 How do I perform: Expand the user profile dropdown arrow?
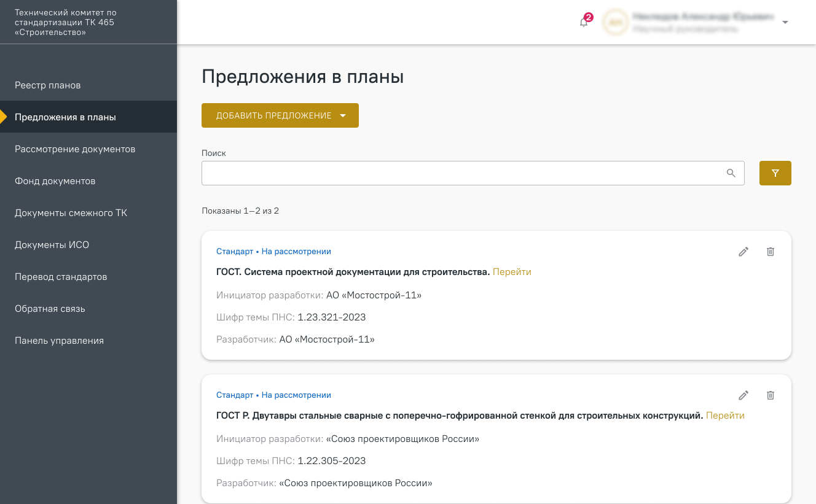(x=785, y=23)
